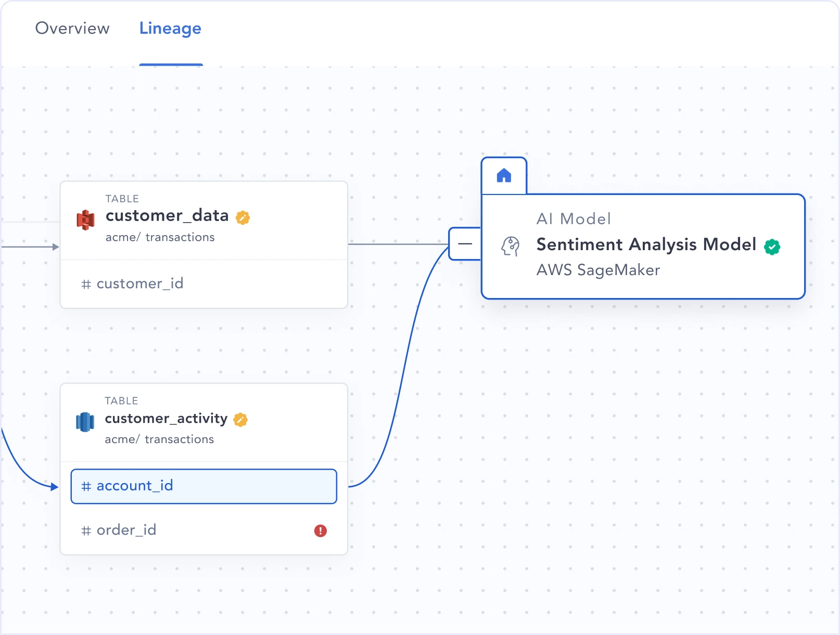Collapse upstream lineage with the minus button
The height and width of the screenshot is (635, 840).
click(x=465, y=243)
